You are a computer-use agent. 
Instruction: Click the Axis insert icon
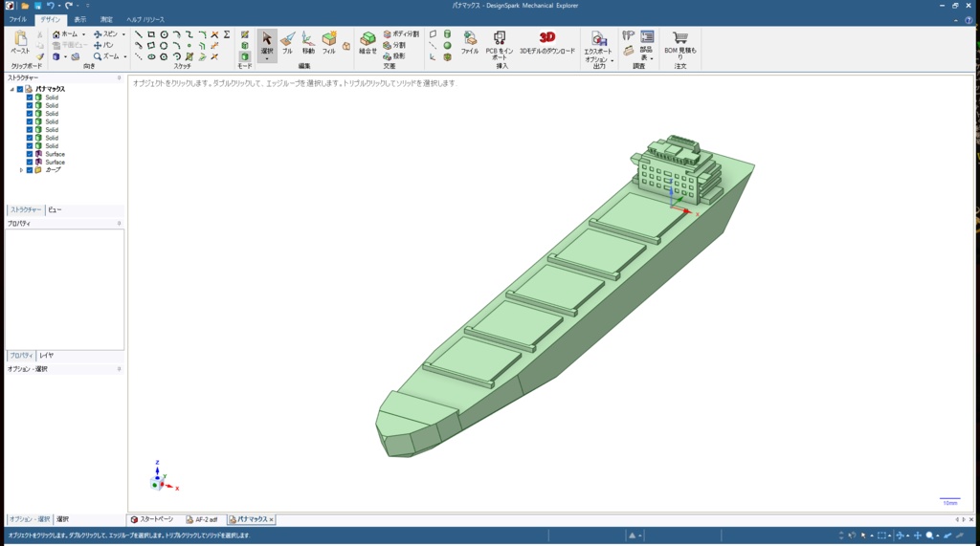click(433, 46)
